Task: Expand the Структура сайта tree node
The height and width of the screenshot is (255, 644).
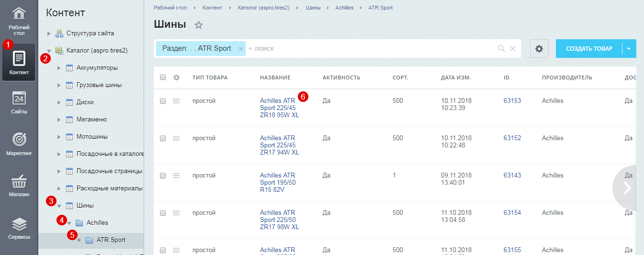Action: [48, 33]
